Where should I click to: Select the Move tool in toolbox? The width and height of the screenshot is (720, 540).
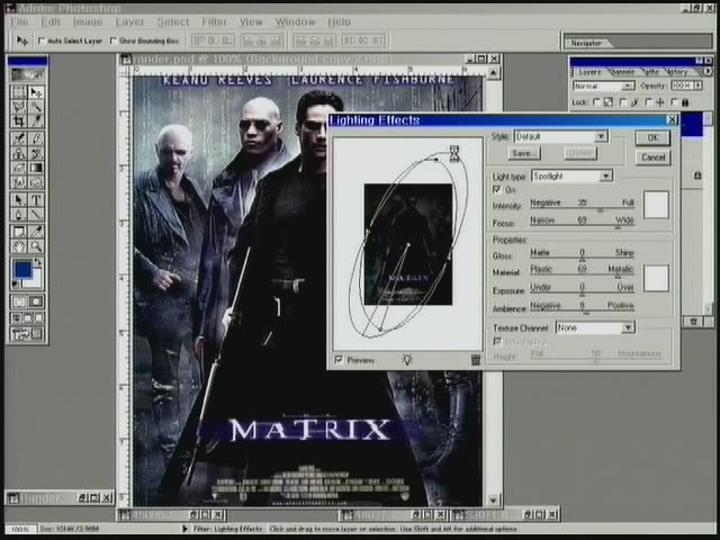36,92
